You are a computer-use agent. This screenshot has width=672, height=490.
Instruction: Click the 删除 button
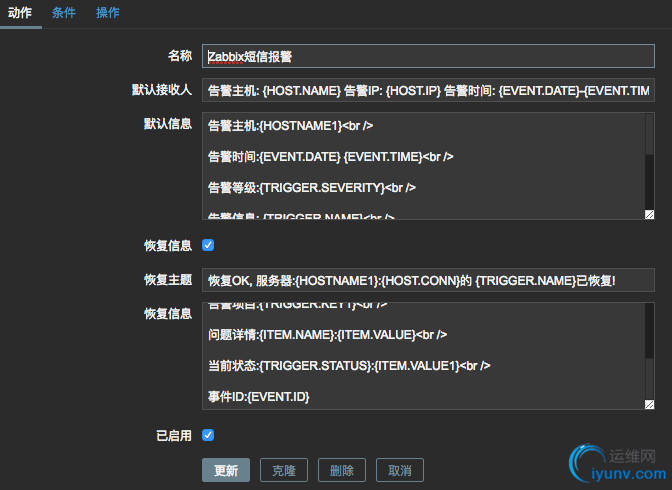tap(342, 470)
